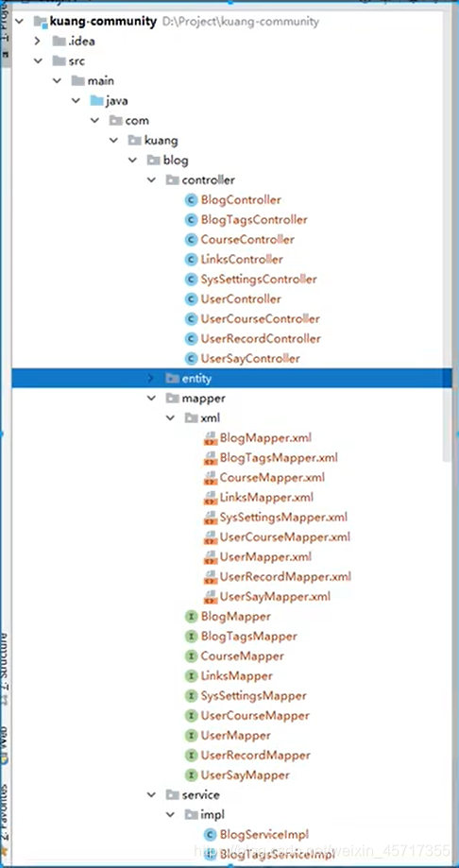Click the LinksController class icon
459x868 pixels.
point(191,259)
